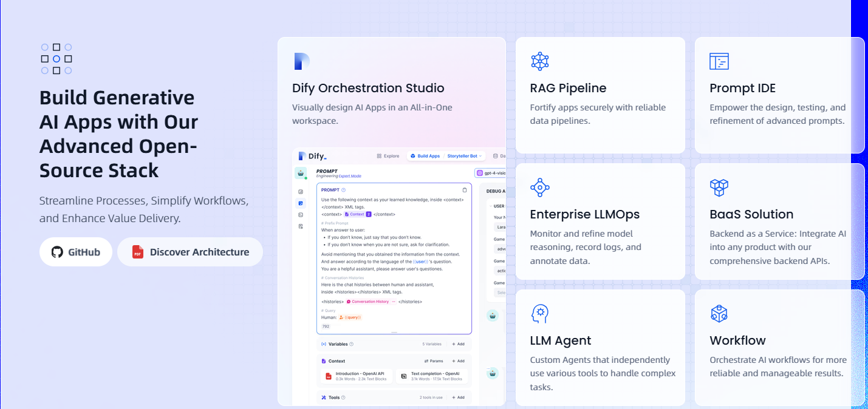
Task: Click the "Streamline Processes, Simplify Workflows" subtitle
Action: point(144,209)
